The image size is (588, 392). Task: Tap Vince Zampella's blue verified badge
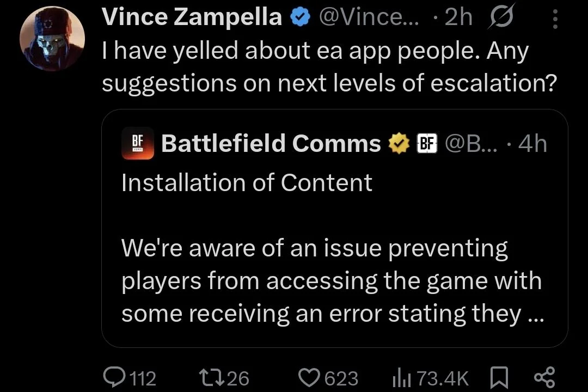click(298, 18)
